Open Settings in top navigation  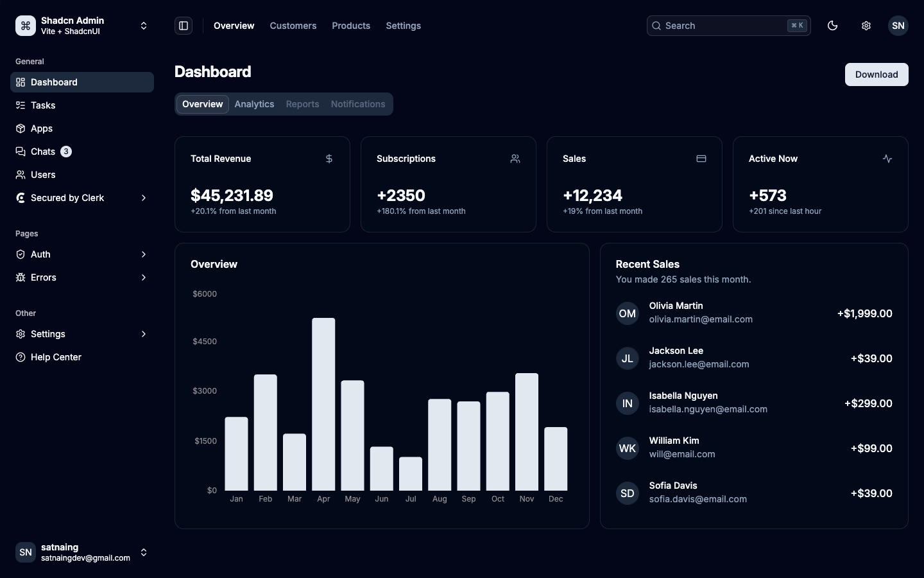pos(404,26)
